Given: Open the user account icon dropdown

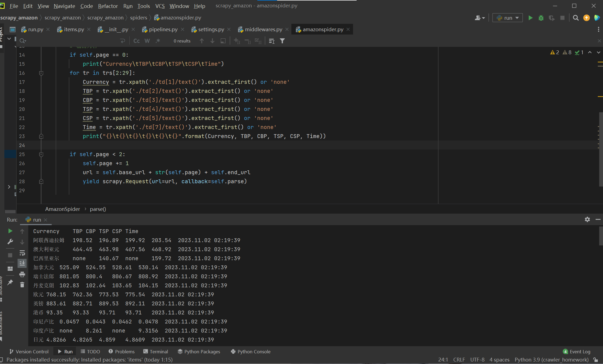Looking at the screenshot, I should pyautogui.click(x=480, y=18).
